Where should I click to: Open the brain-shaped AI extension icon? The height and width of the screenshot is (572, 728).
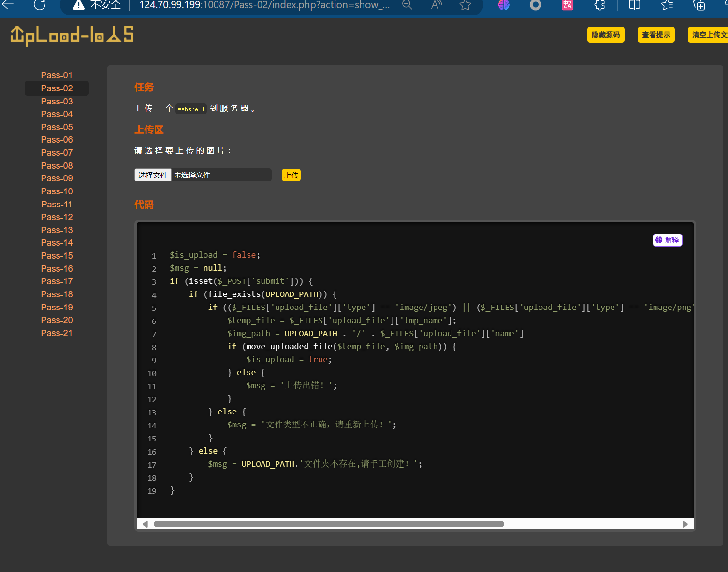click(x=504, y=5)
